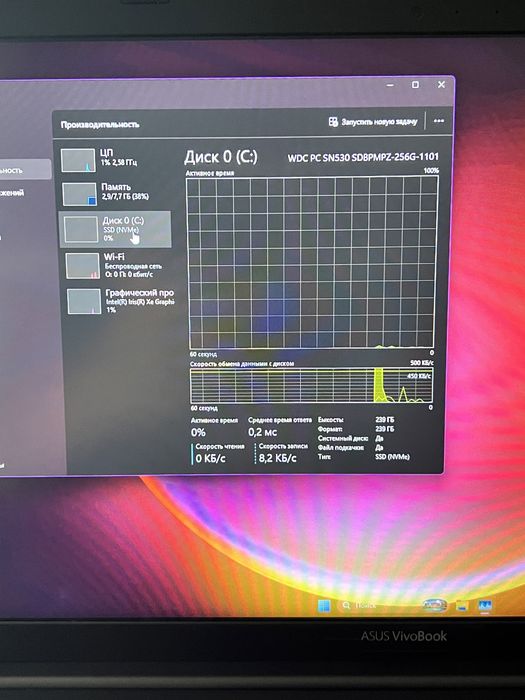Screen dimensions: 525x700
Task: Click the active time 0% value
Action: coord(198,432)
